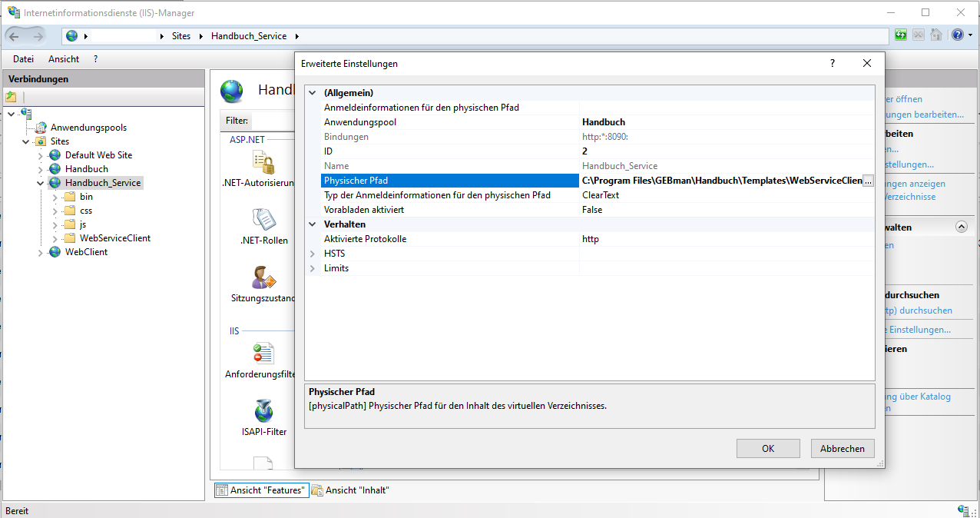Collapse the Verhalten section

(313, 224)
